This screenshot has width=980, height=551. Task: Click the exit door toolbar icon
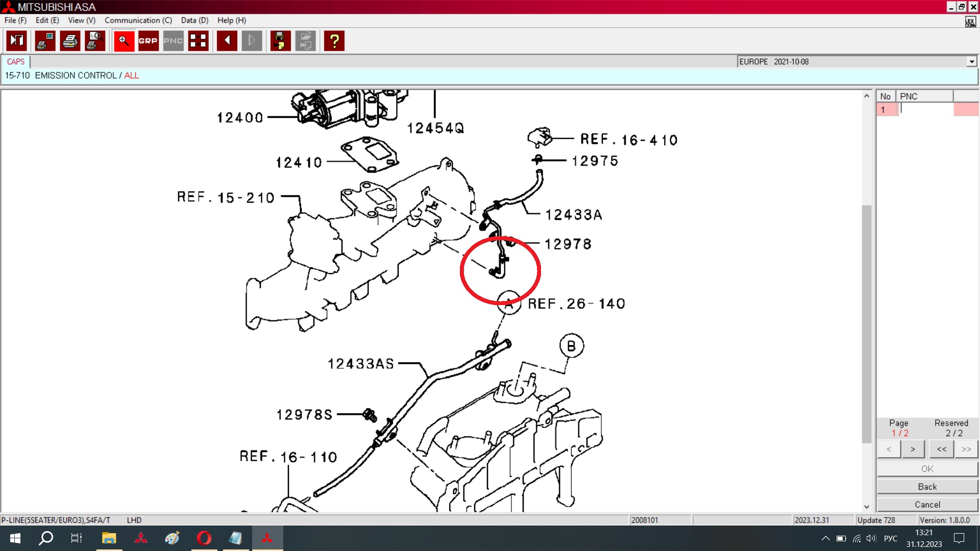[x=16, y=41]
